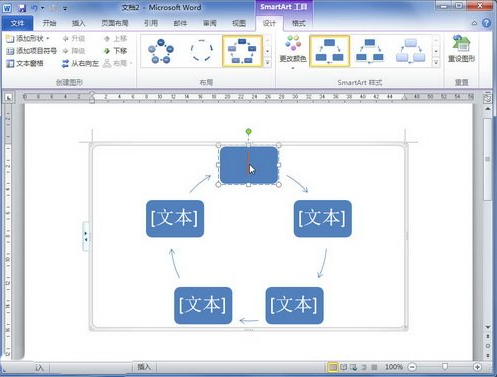Click 添加形状 (Add Shape) button
The height and width of the screenshot is (377, 497).
[25, 39]
